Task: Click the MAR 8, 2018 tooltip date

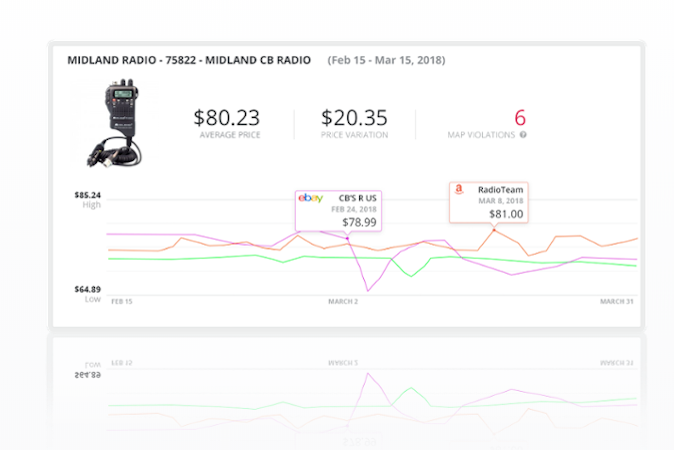Action: 501,201
